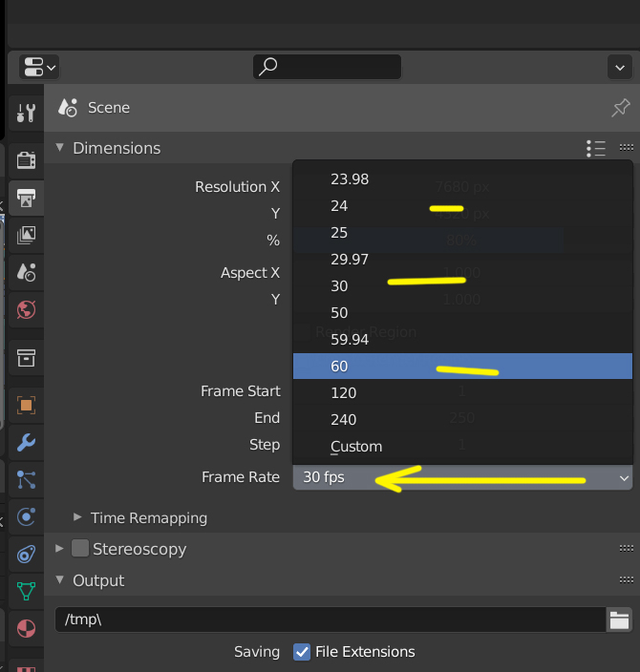
Task: Switch to World properties tab
Action: pyautogui.click(x=26, y=309)
